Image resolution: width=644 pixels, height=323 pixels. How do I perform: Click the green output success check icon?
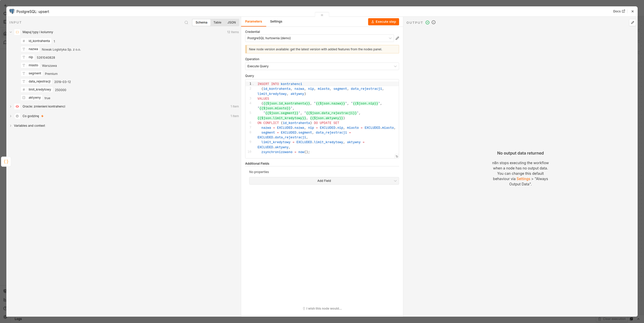click(428, 22)
